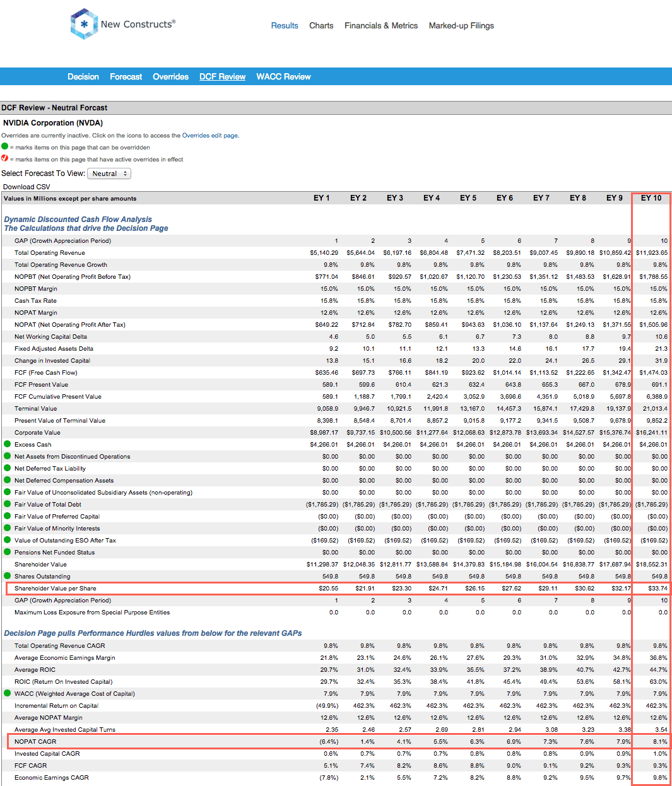Click the green legend dot for overridable items
672x786 pixels.
(5, 146)
